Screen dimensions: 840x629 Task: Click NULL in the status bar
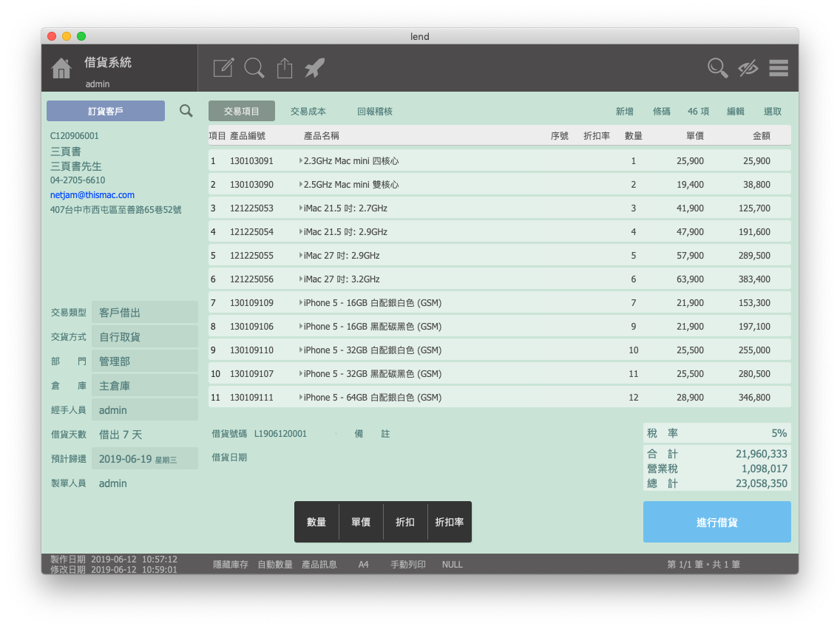click(452, 564)
